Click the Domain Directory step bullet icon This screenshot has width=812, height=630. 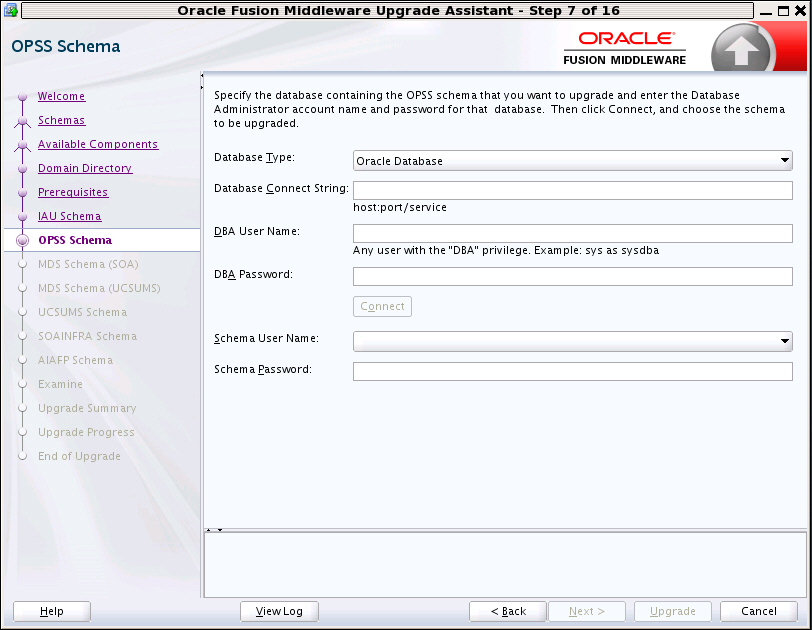pyautogui.click(x=22, y=169)
